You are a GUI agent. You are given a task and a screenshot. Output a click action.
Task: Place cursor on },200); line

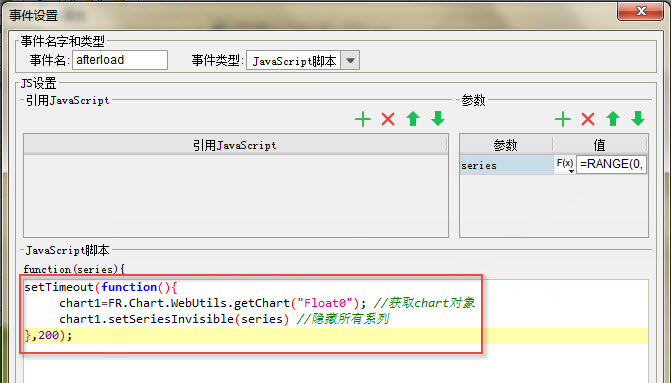pyautogui.click(x=48, y=335)
